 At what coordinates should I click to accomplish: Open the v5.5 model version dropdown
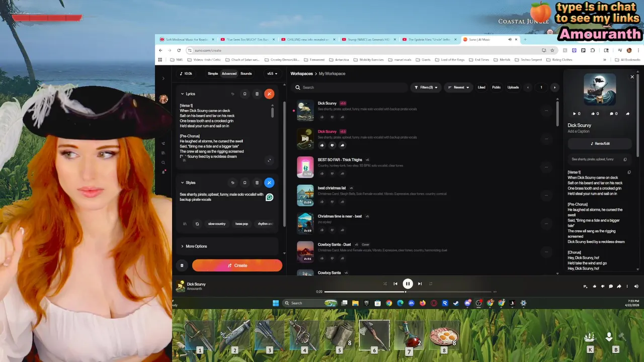click(272, 73)
